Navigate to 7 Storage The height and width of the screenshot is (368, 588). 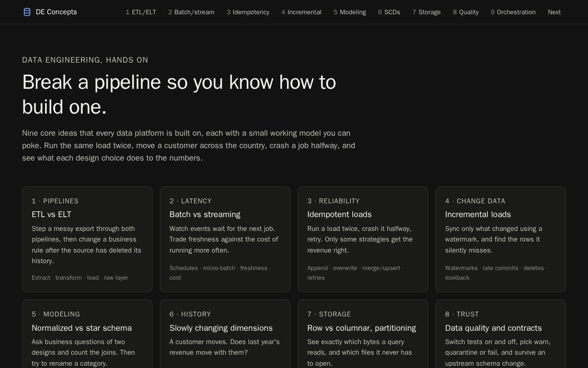[x=427, y=12]
